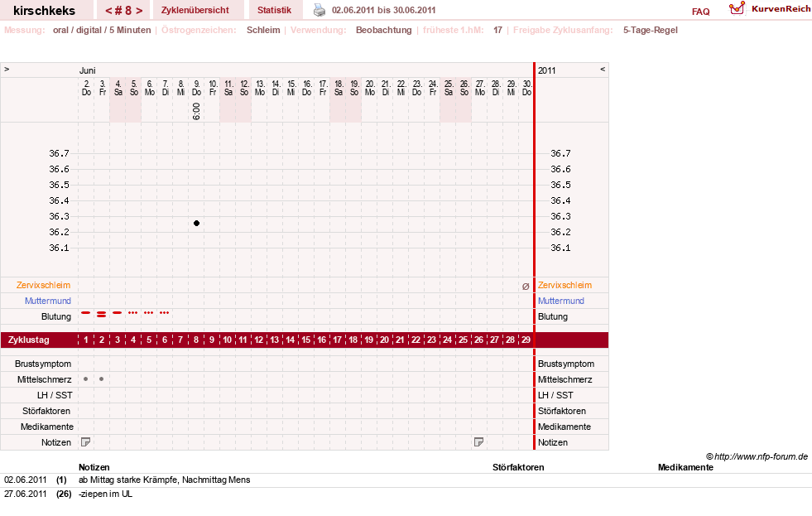Click the dotted spotting mark on day 5
The image size is (812, 516).
pos(149,313)
